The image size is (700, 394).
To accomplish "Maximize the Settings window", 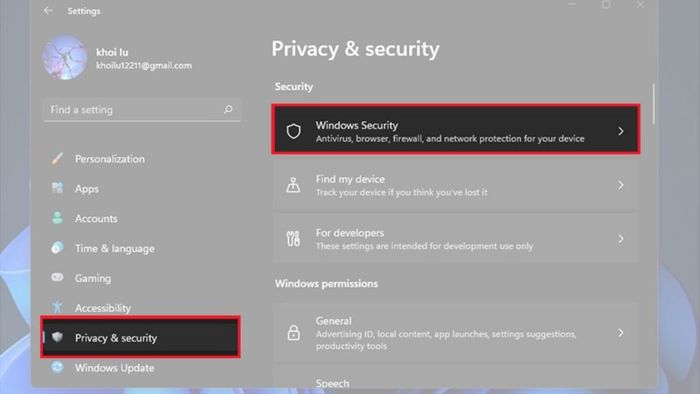I will point(606,4).
